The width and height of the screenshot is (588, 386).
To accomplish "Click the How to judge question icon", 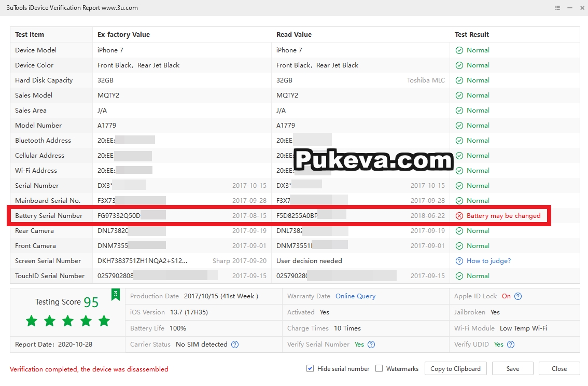I will click(459, 261).
